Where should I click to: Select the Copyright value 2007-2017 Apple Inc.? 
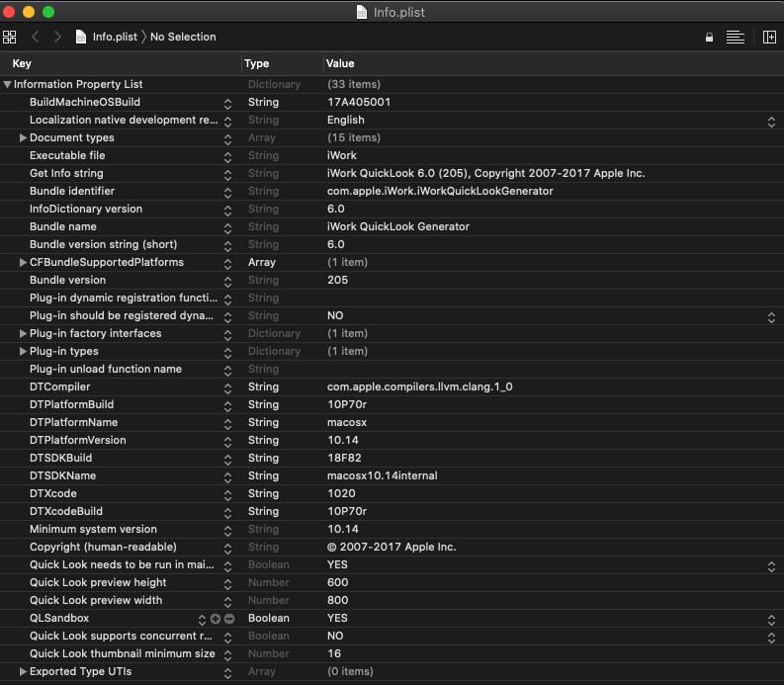click(392, 547)
